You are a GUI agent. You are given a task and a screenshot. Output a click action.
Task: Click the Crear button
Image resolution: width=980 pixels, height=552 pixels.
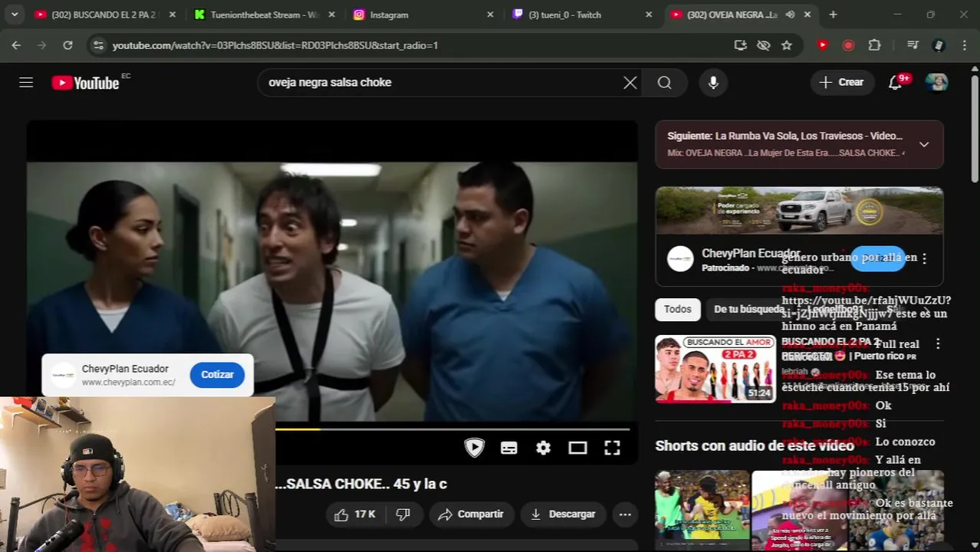pos(842,83)
